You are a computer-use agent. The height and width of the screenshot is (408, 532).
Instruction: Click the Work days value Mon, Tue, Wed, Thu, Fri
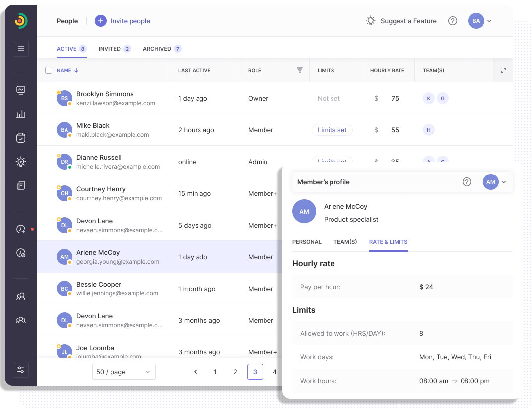(455, 357)
